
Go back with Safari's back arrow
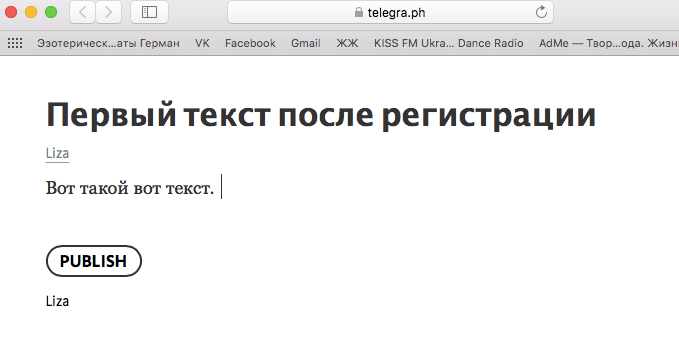click(x=82, y=12)
